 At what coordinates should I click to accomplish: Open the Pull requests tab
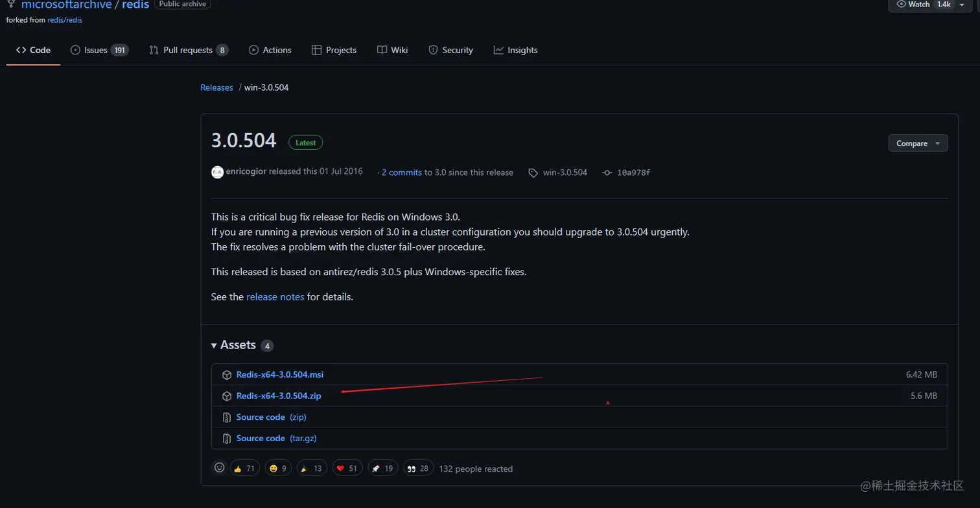click(188, 50)
